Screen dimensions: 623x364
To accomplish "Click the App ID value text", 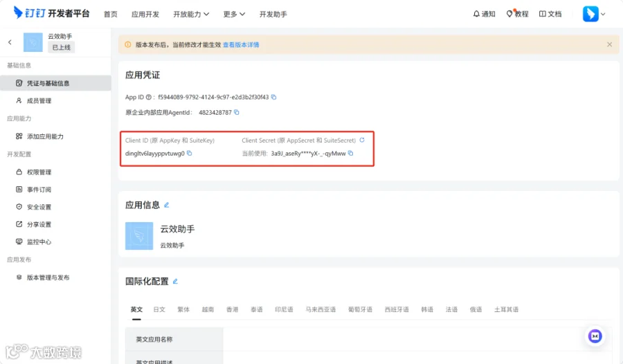I will click(x=213, y=97).
